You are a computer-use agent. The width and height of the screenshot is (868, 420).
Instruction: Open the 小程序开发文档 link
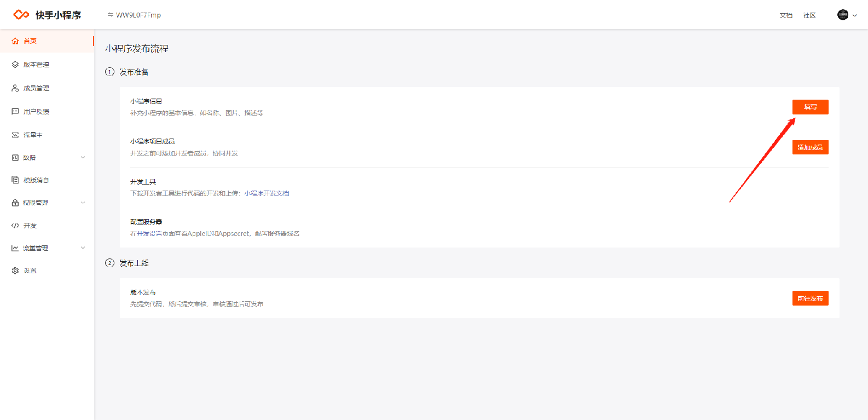pyautogui.click(x=267, y=193)
